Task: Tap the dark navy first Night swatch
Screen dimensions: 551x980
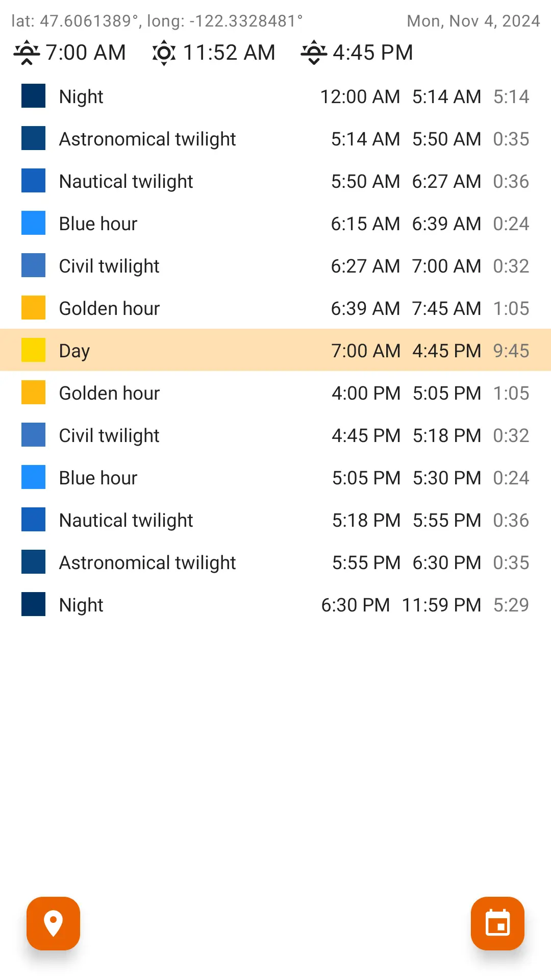Action: 34,96
